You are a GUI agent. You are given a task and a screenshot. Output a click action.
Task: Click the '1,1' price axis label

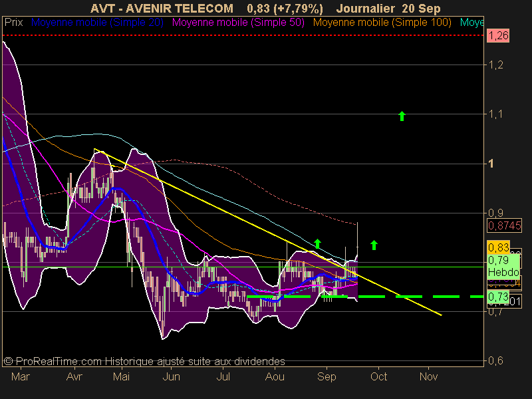[x=495, y=114]
